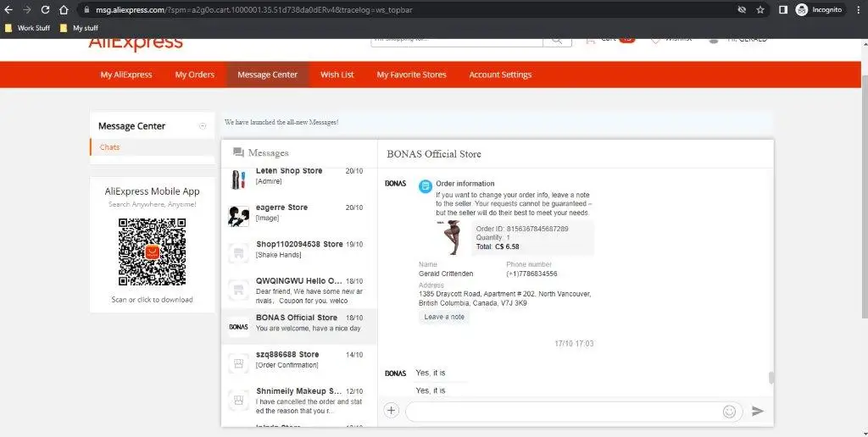Image resolution: width=868 pixels, height=437 pixels.
Task: Click the search magnifier button
Action: [557, 41]
